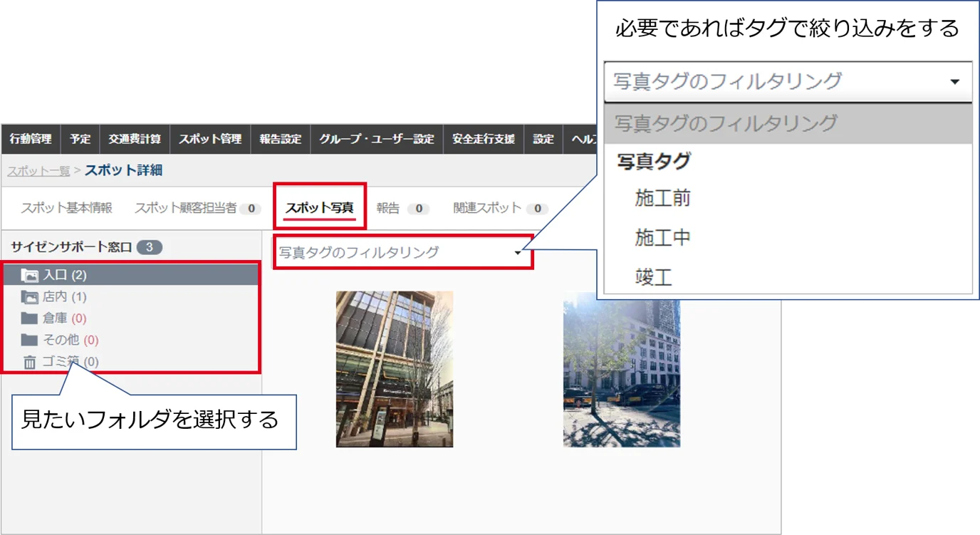Screen dimensions: 980x535
Task: Click the その他 folder icon
Action: pos(29,340)
